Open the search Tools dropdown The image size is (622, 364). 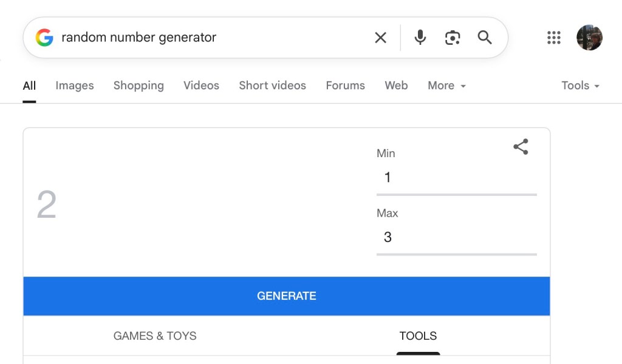click(x=580, y=86)
